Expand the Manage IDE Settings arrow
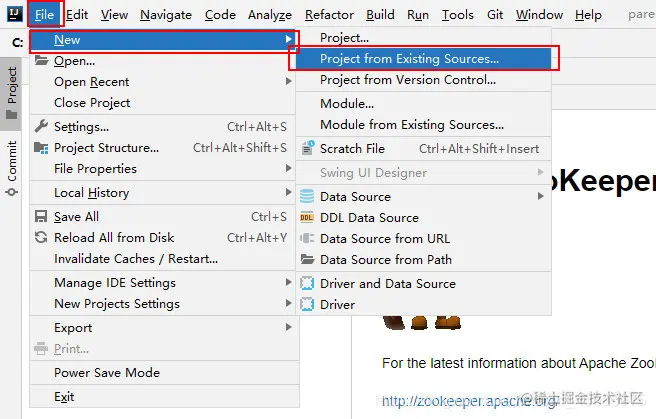656x419 pixels. point(288,282)
